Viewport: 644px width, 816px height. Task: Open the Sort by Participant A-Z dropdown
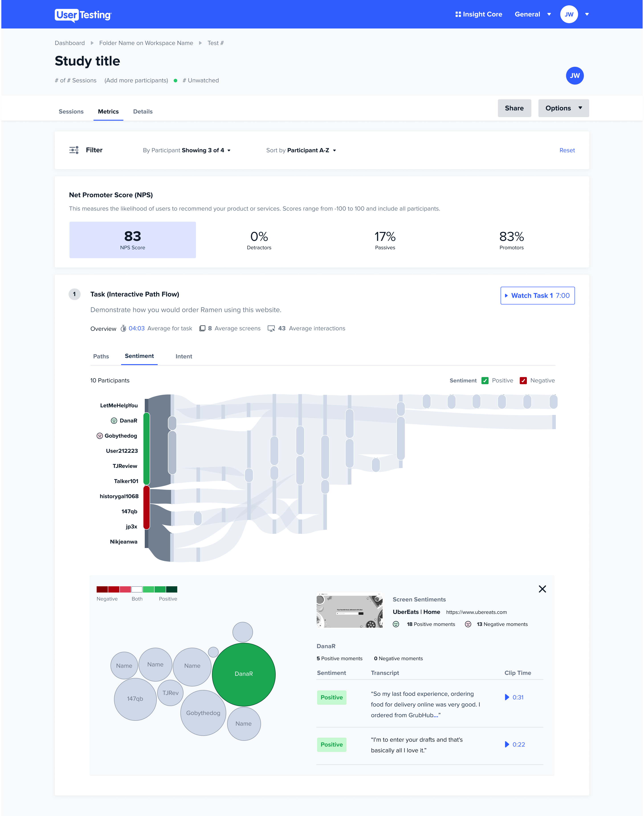coord(301,150)
